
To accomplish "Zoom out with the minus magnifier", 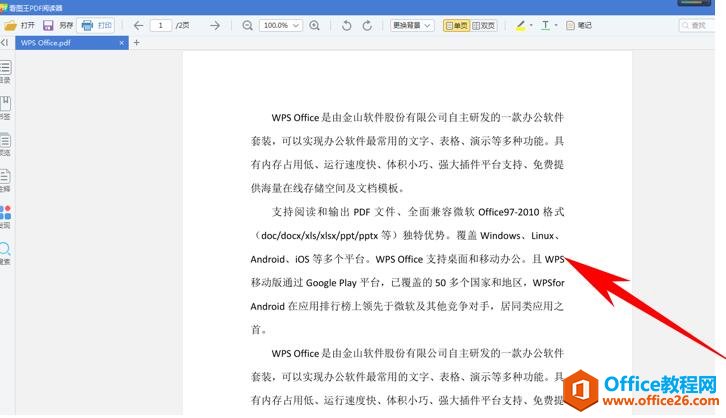I will pos(247,25).
